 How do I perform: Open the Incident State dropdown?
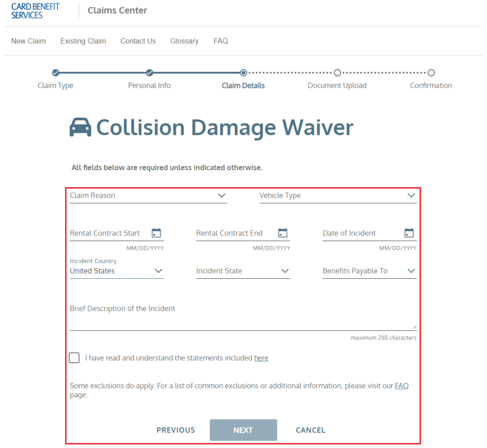tap(243, 271)
